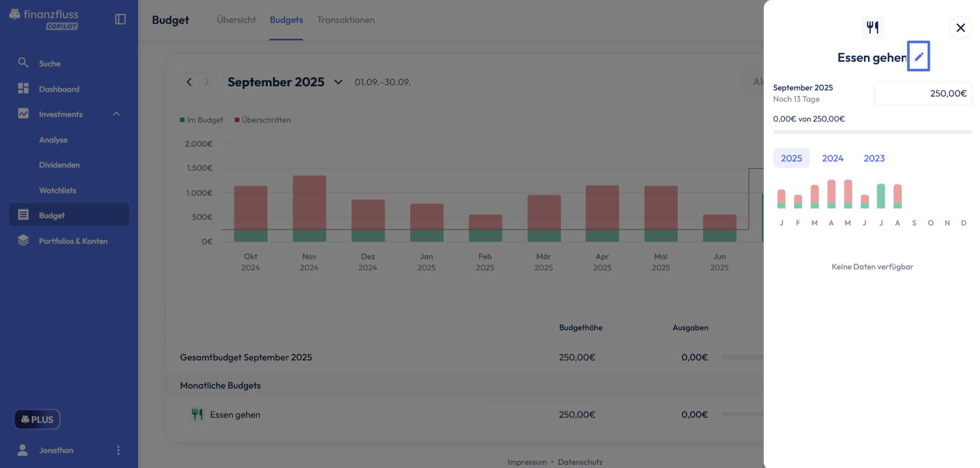Open the Datenschutz link in the footer
The width and height of the screenshot is (980, 468).
pos(580,462)
